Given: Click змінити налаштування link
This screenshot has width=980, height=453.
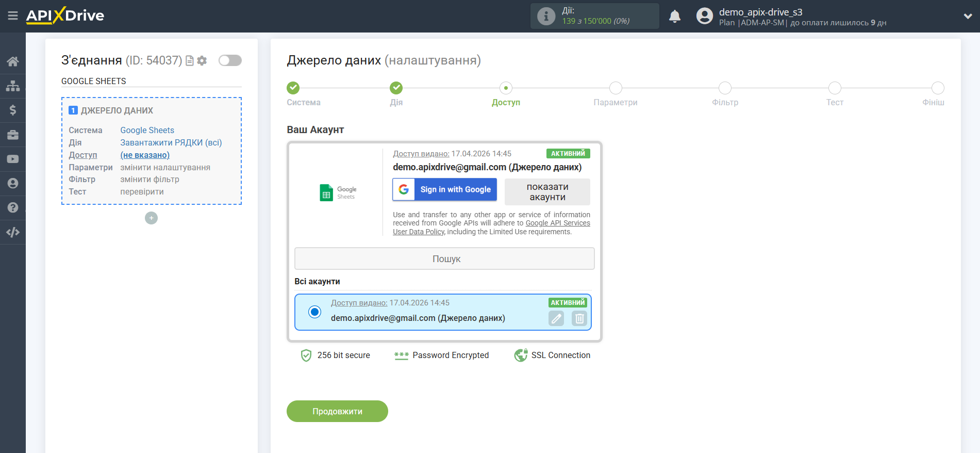Looking at the screenshot, I should (x=165, y=167).
